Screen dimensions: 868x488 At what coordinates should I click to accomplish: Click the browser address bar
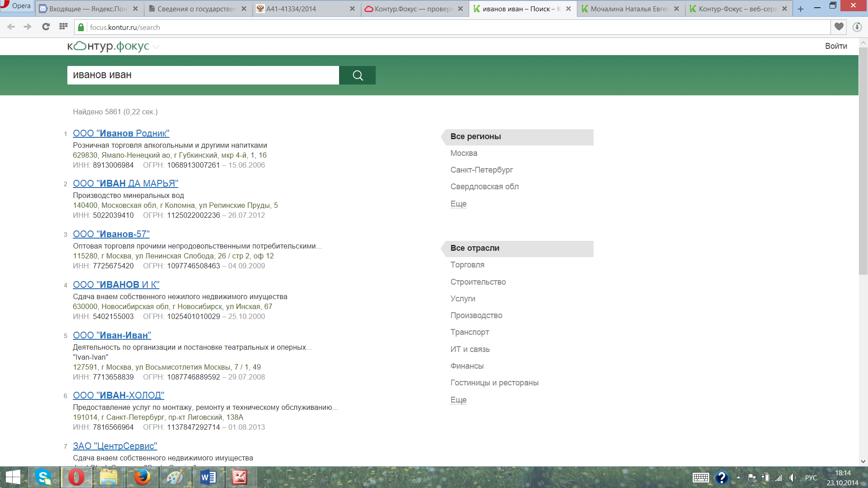tap(452, 27)
